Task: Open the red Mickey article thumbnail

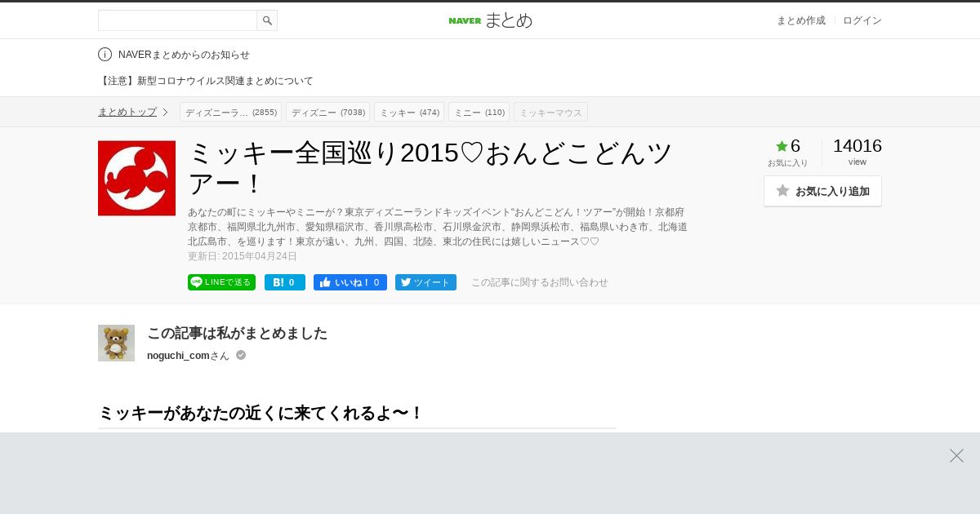Action: point(136,178)
